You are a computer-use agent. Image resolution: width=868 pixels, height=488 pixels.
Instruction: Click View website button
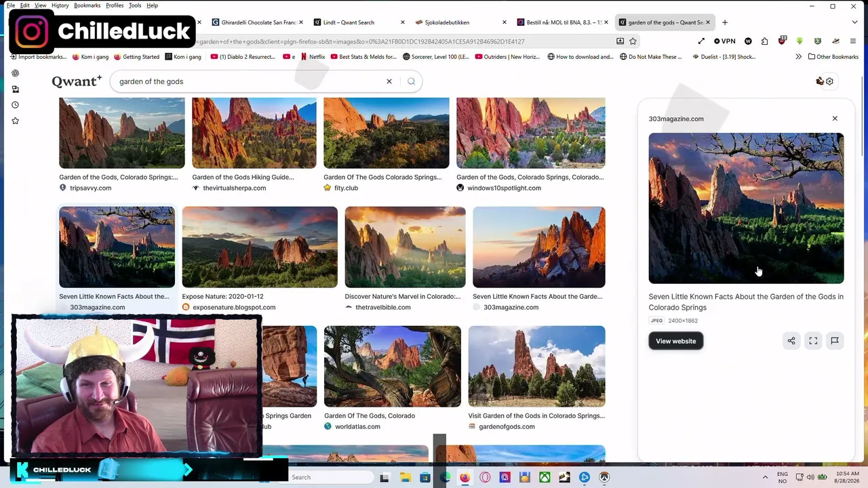(x=676, y=341)
